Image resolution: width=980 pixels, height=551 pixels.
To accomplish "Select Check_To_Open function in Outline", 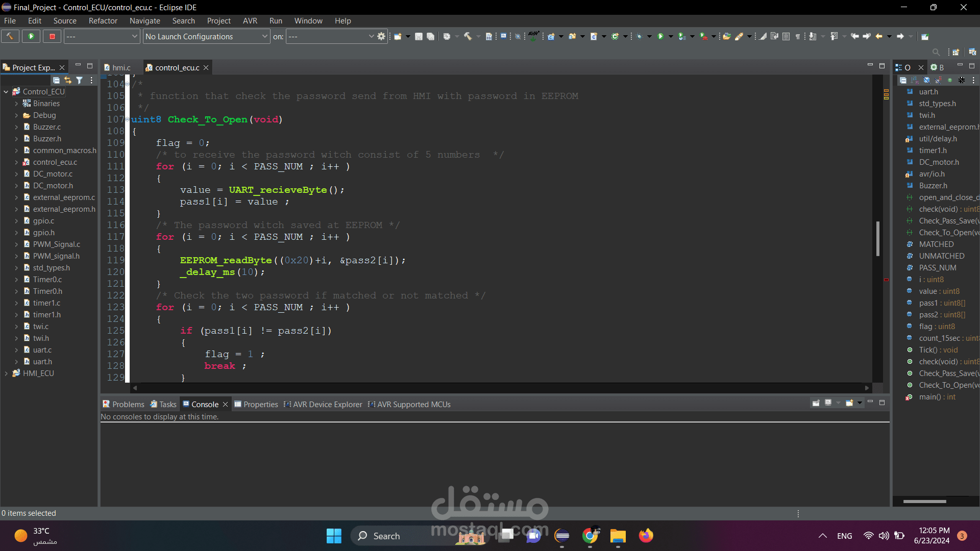I will (948, 385).
